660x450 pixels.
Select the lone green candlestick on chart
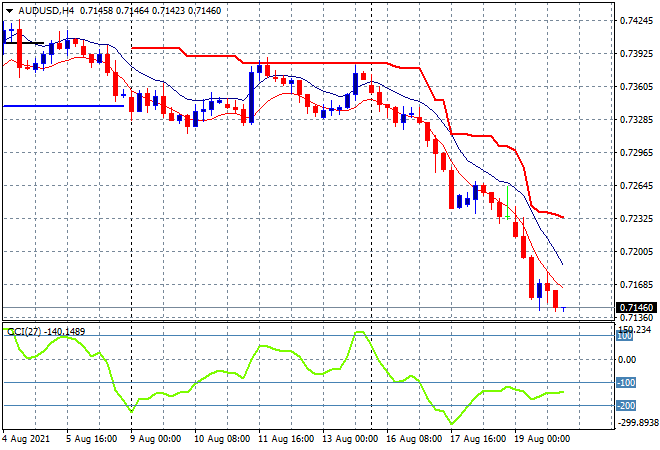coord(508,202)
